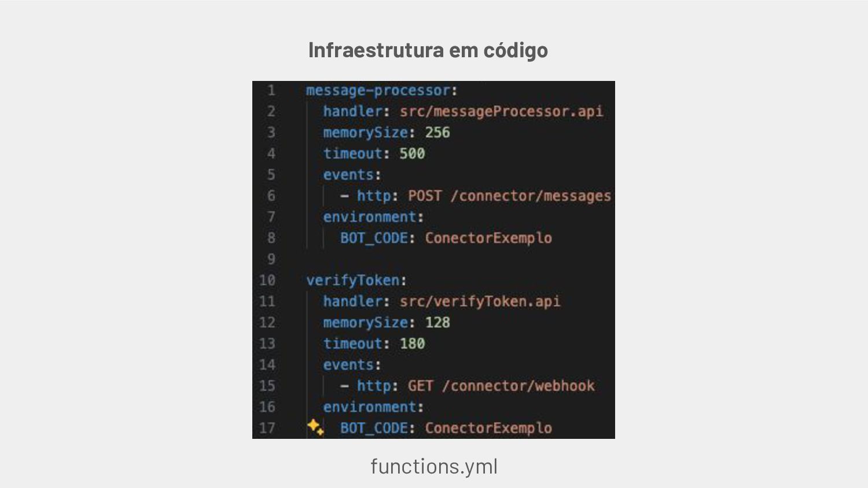Click empty line number 9
Viewport: 868px width, 488px height.
(271, 259)
